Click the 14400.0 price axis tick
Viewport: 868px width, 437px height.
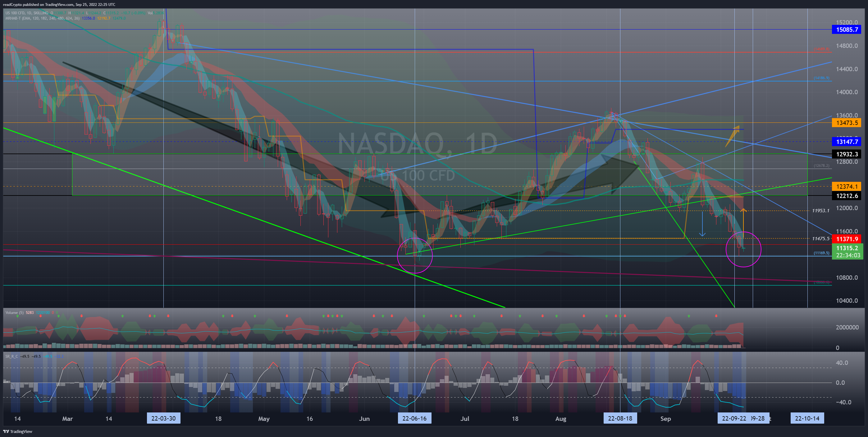pos(847,69)
